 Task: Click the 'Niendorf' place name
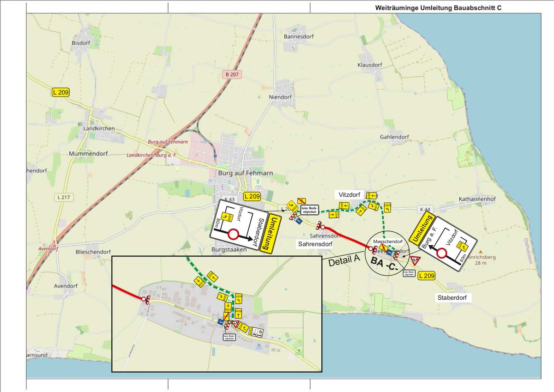pyautogui.click(x=281, y=97)
